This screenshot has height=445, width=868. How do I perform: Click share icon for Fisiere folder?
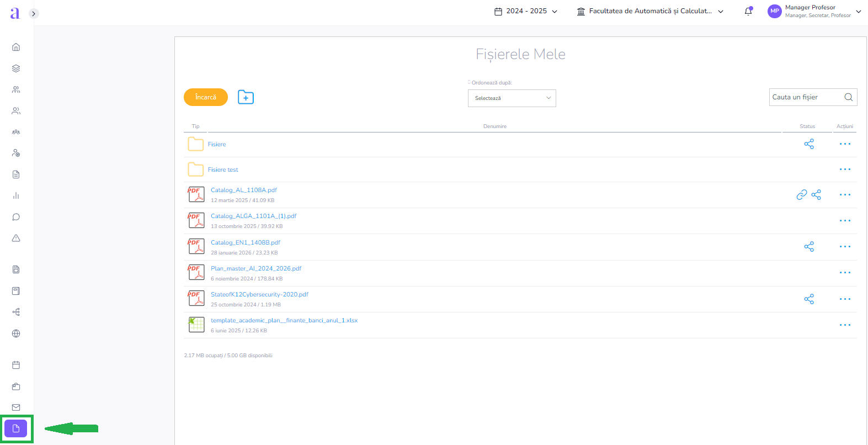pyautogui.click(x=809, y=144)
